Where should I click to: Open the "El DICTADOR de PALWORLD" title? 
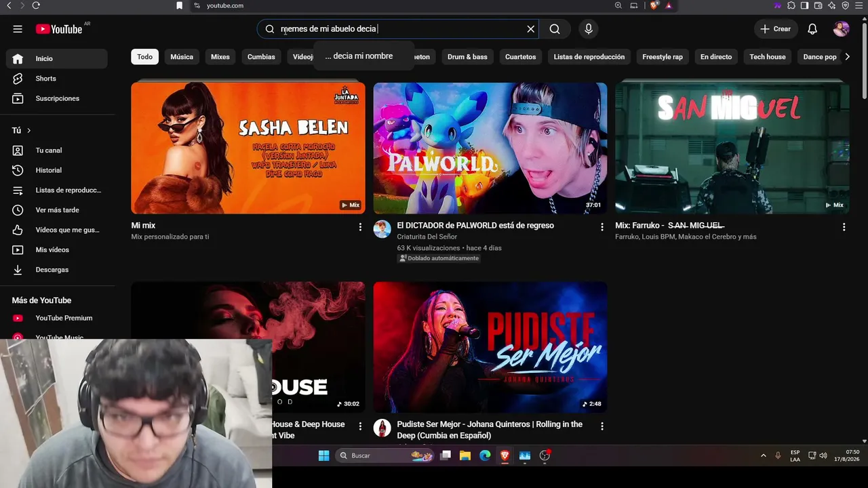(475, 225)
